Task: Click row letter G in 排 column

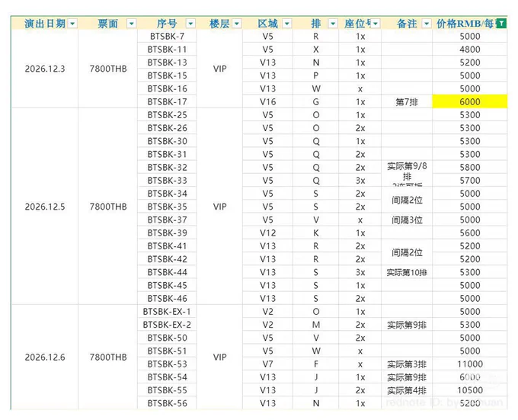Action: [316, 102]
